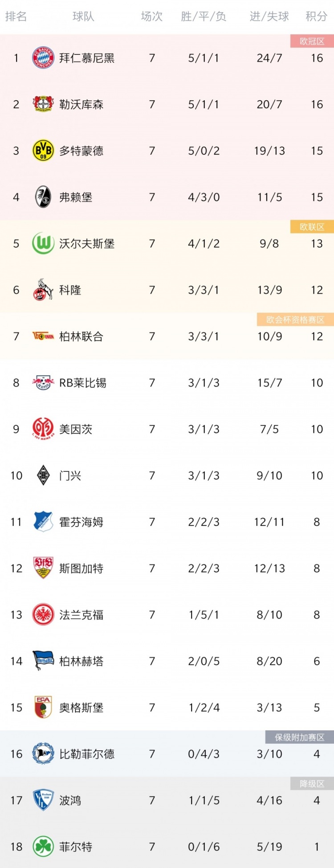This screenshot has width=334, height=868.
Task: Open the 拜仁慕尼黑 team name link
Action: (87, 58)
